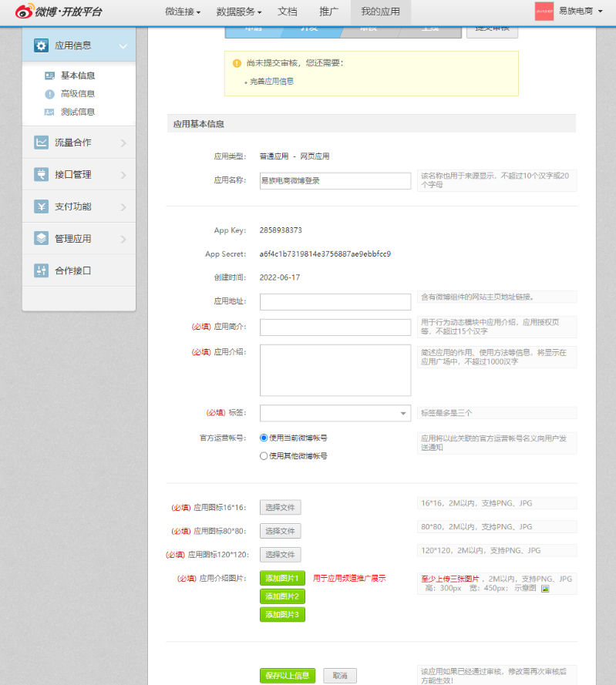
Task: Open the 标签 dropdown list
Action: (403, 414)
